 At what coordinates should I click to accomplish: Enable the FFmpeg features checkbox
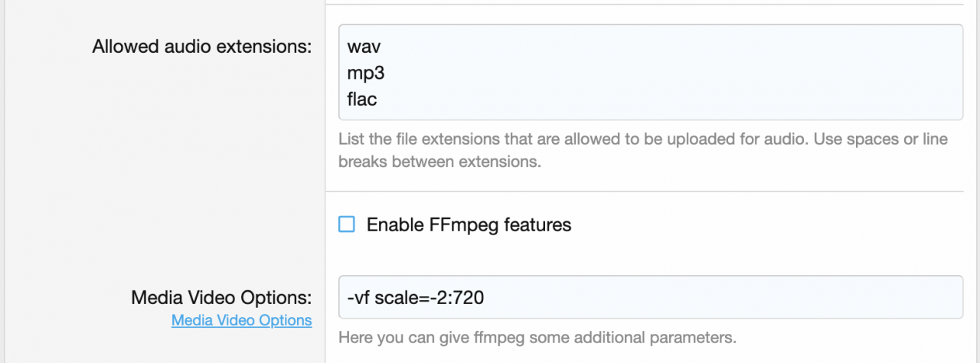[x=347, y=224]
